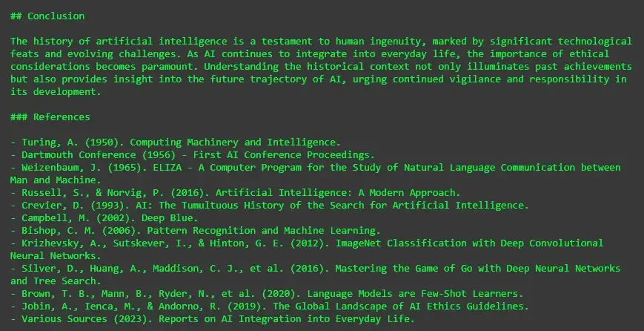Select the Brown, T. B., Mann, B. (2020) reference

267,294
